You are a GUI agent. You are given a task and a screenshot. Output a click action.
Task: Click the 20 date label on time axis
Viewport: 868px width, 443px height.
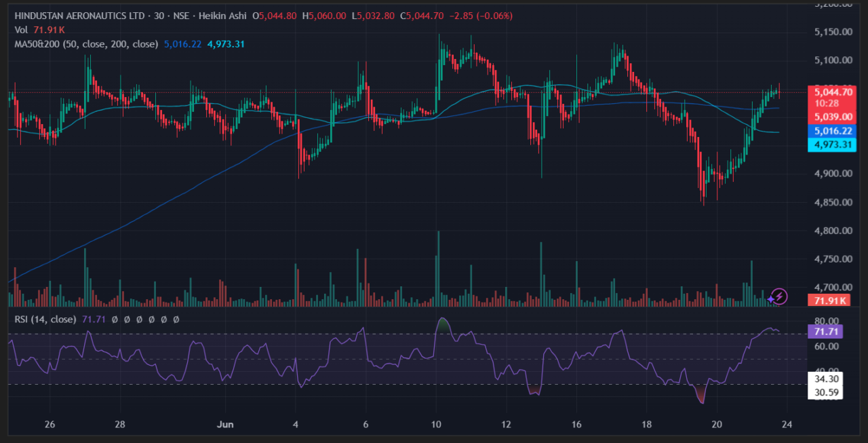717,425
